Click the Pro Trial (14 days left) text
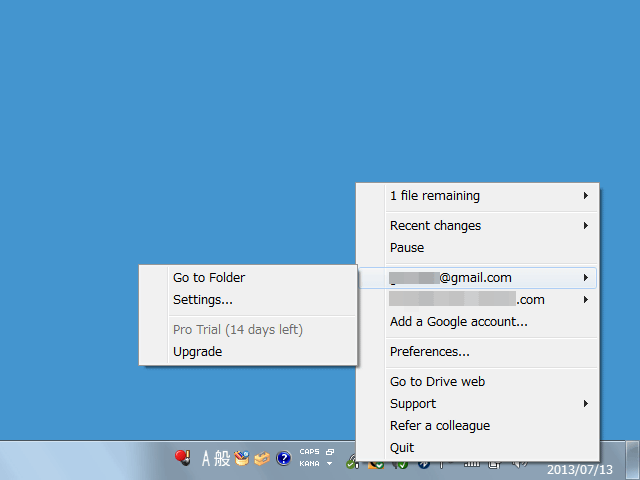 [x=238, y=330]
